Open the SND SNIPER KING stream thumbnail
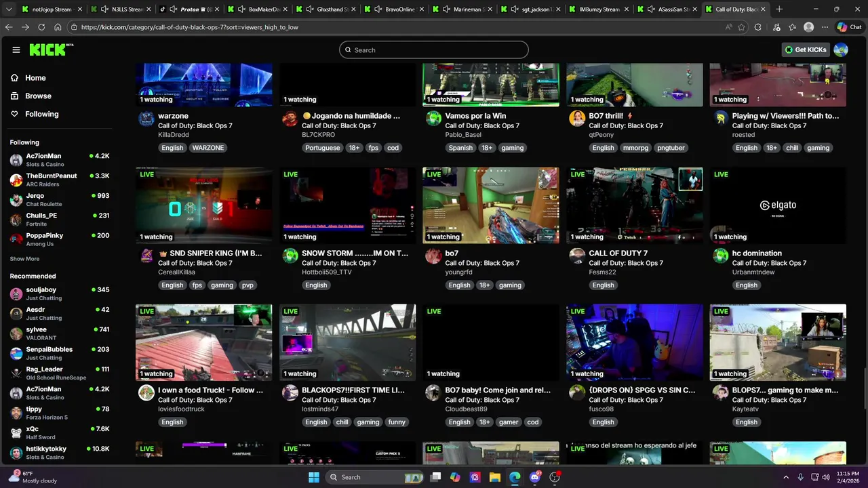 (x=203, y=205)
